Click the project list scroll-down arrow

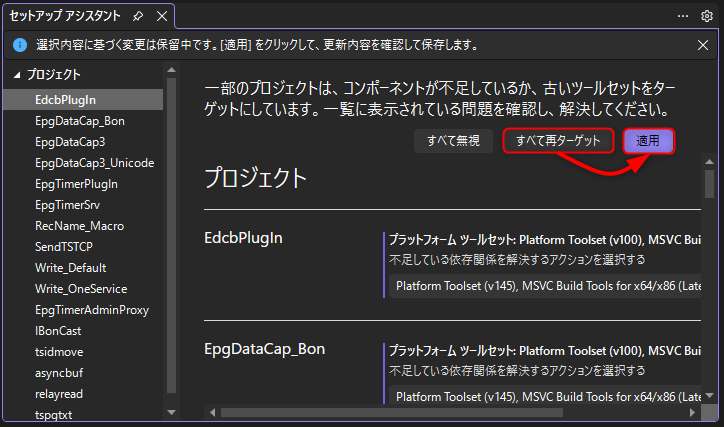(170, 411)
